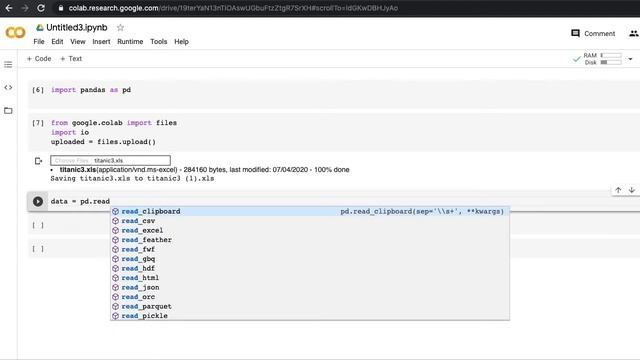Click the Disk usage bar
Viewport: 640px width, 360px height.
[x=611, y=62]
